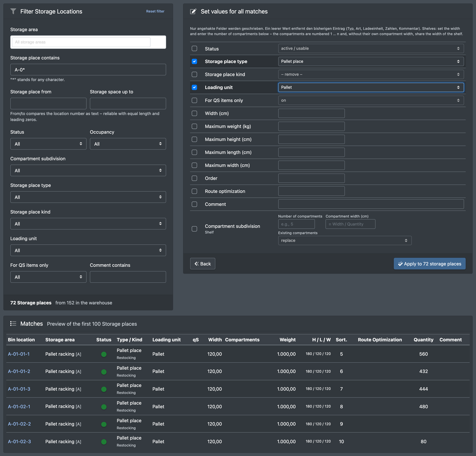This screenshot has height=456, width=476.
Task: Click the Back button
Action: pyautogui.click(x=203, y=264)
